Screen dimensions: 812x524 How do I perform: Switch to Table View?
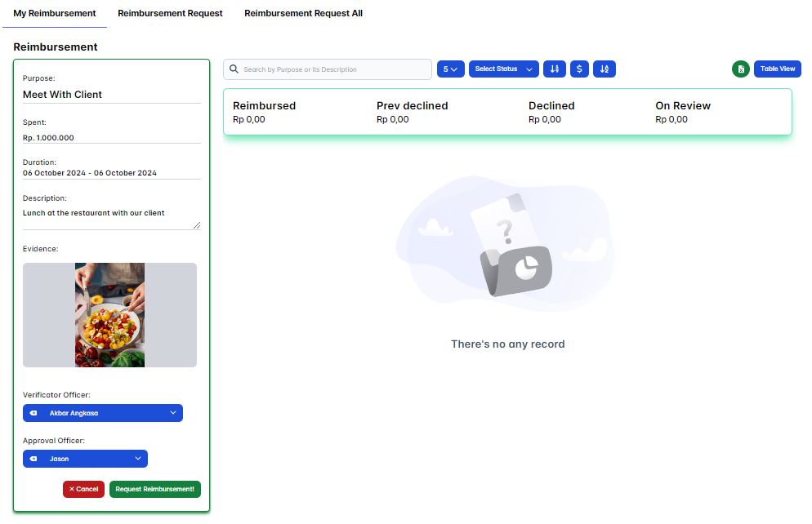click(x=777, y=69)
